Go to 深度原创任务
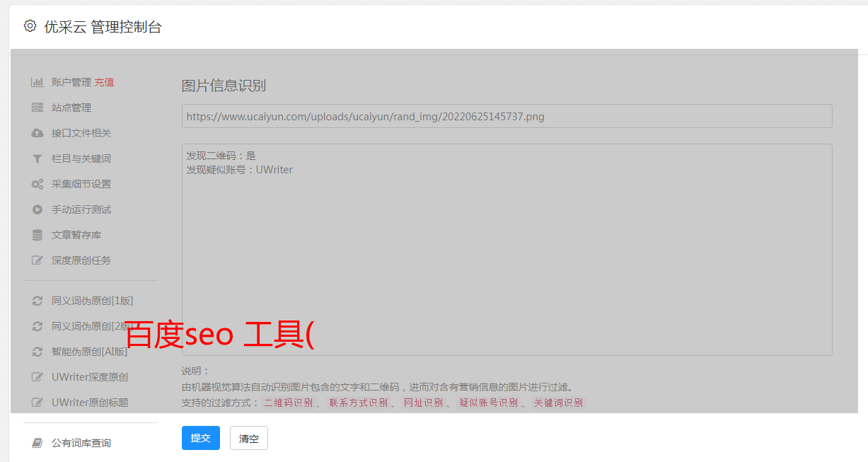 tap(81, 260)
